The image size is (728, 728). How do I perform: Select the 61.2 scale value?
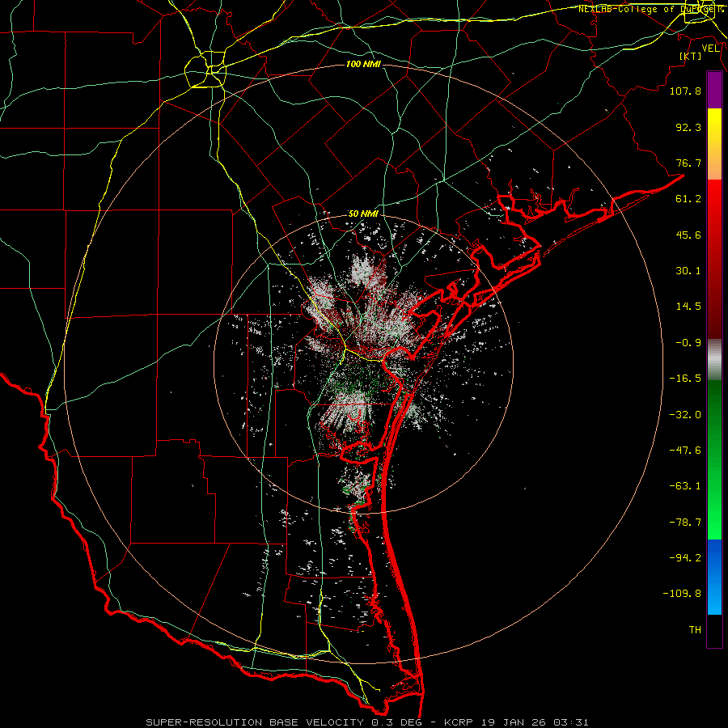[688, 199]
